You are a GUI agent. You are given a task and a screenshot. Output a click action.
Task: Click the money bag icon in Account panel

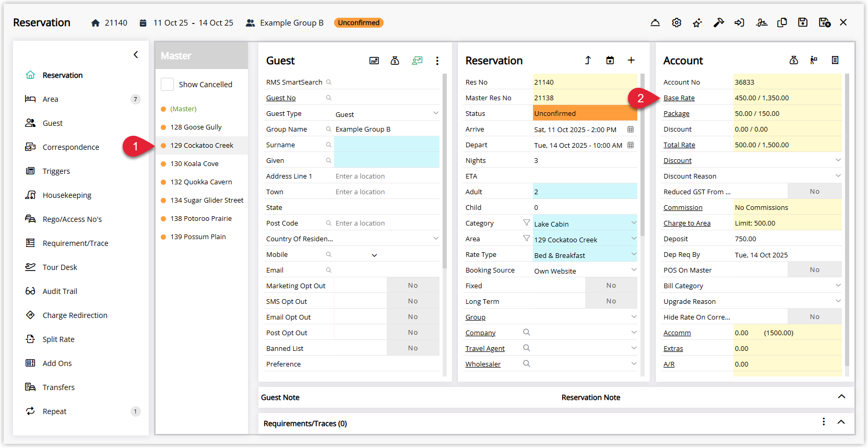pyautogui.click(x=794, y=60)
